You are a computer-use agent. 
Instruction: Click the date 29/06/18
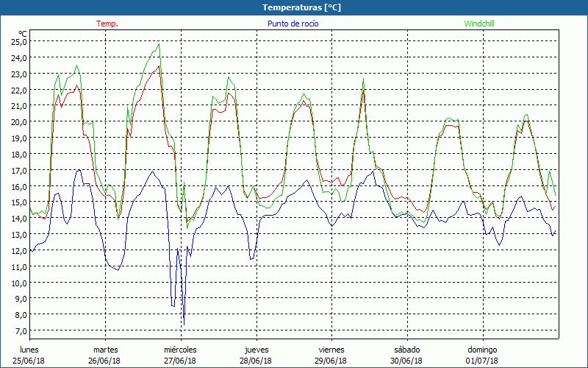(x=331, y=361)
